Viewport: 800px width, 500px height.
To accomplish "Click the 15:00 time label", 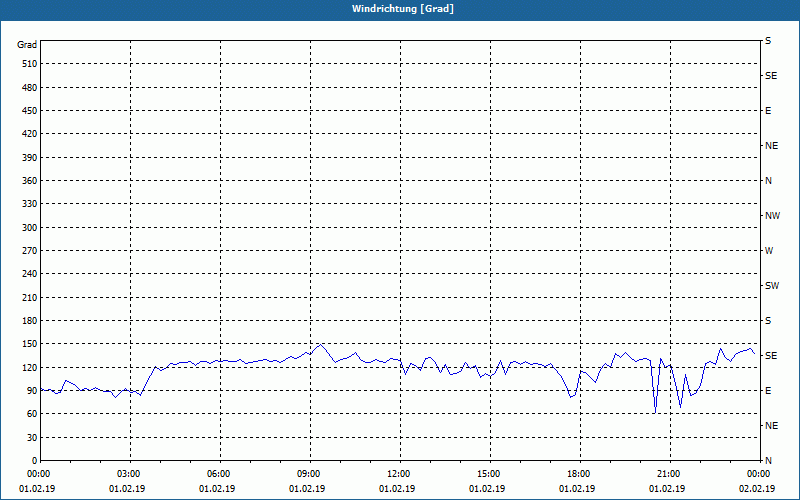I will 490,474.
